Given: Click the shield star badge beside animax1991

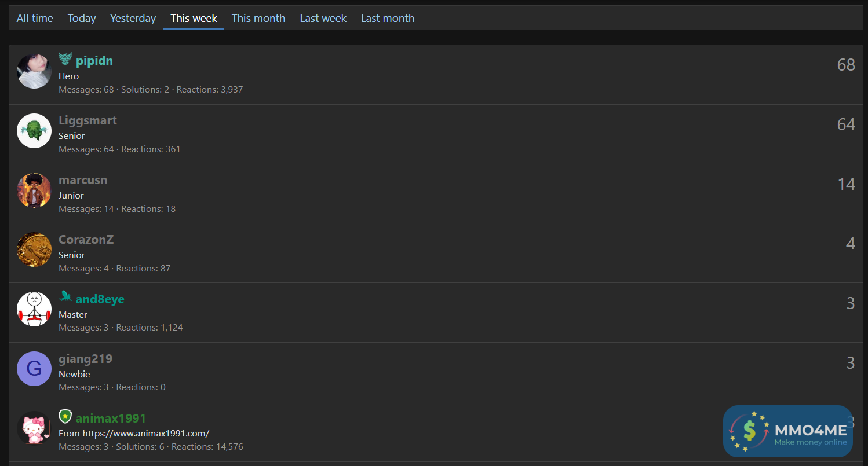Looking at the screenshot, I should click(x=65, y=416).
